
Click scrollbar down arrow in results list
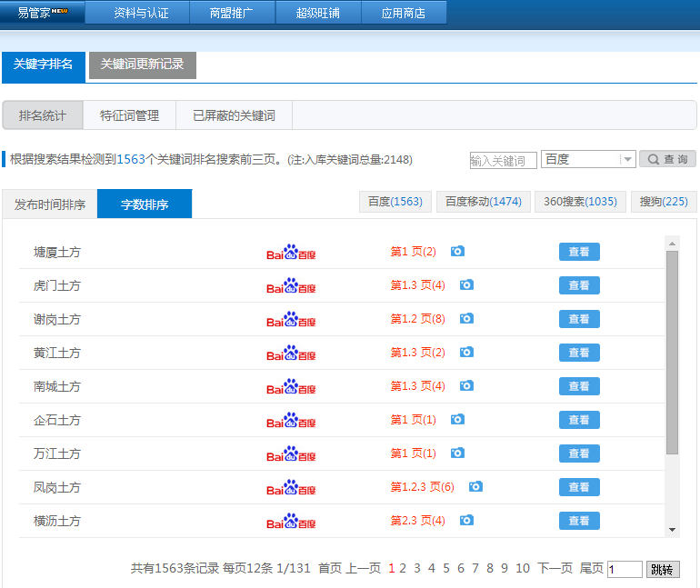click(x=673, y=529)
